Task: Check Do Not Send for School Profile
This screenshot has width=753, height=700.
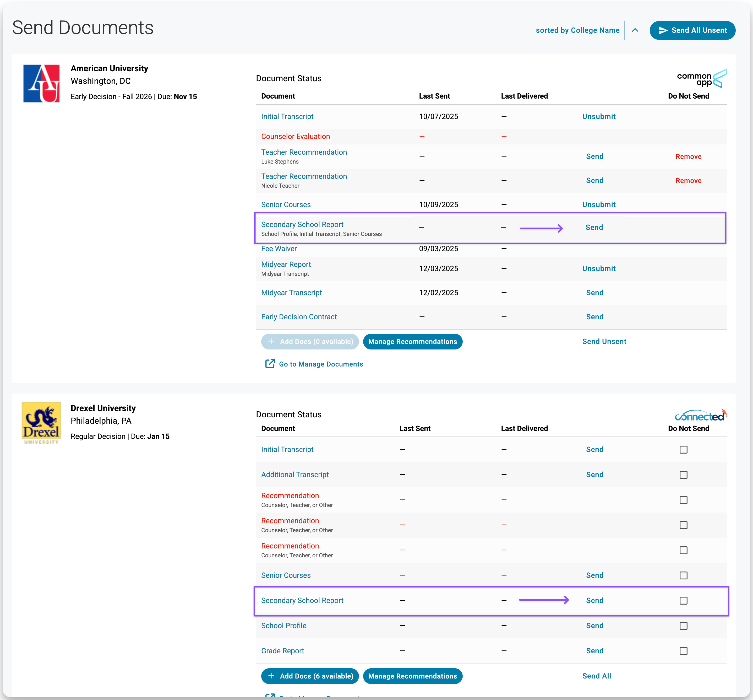Action: 683,626
